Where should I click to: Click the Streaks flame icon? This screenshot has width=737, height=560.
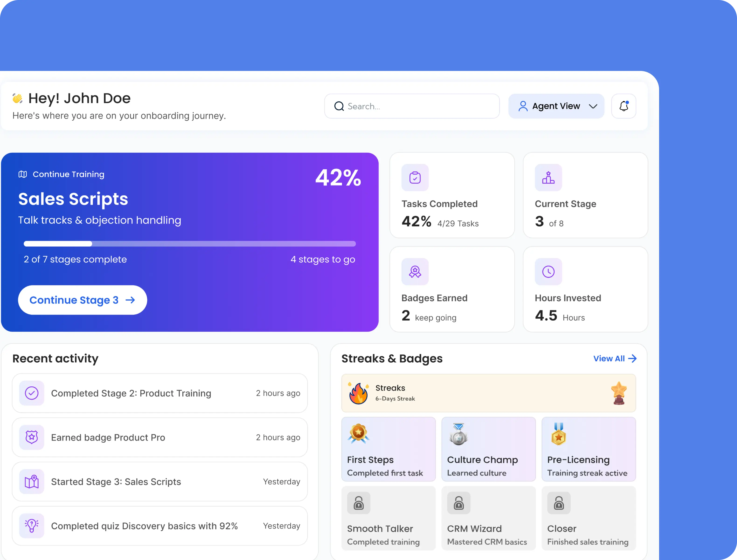click(358, 393)
